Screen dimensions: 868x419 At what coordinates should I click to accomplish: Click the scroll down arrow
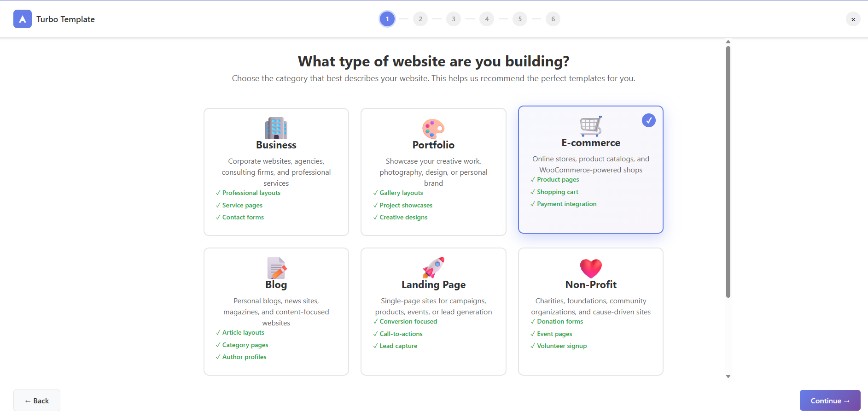[x=728, y=376]
